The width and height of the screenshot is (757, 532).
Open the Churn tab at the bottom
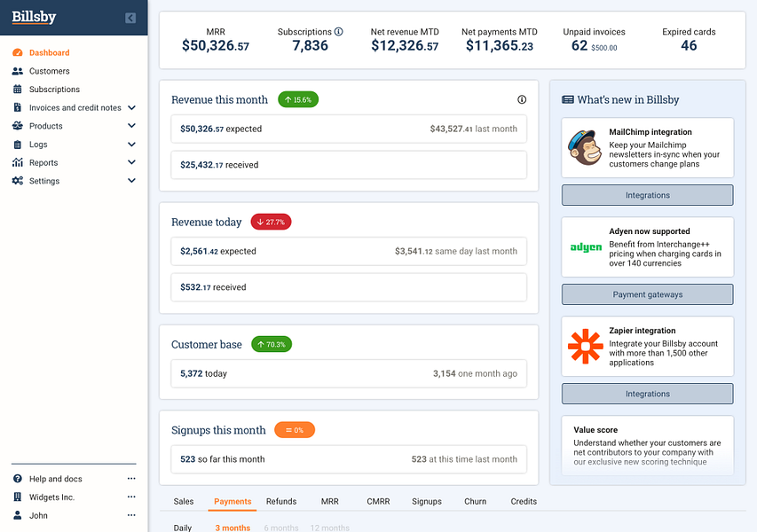[x=475, y=501]
